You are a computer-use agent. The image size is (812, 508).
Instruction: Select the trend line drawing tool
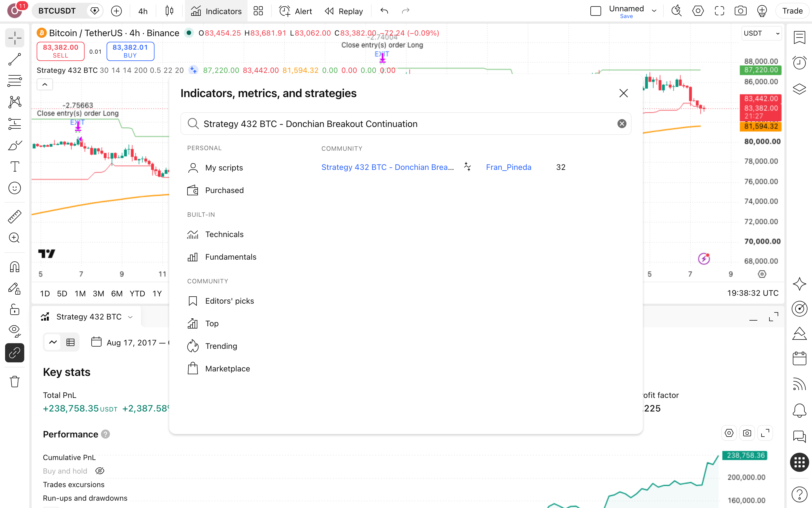(15, 59)
